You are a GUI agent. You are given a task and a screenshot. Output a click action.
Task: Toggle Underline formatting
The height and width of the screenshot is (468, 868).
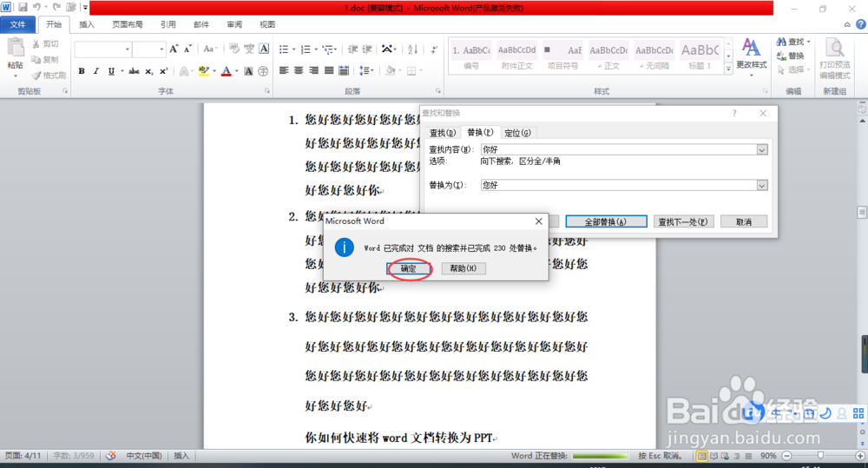(x=111, y=71)
